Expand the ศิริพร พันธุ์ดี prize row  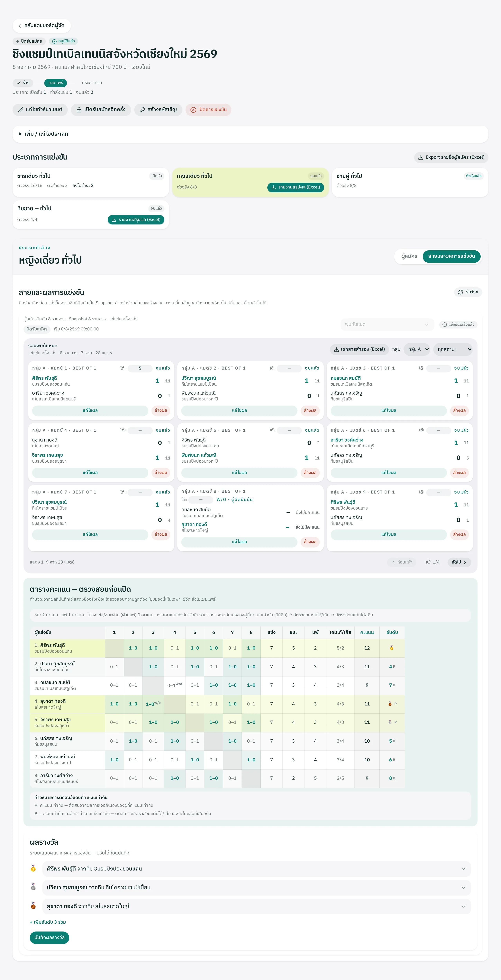pyautogui.click(x=257, y=869)
